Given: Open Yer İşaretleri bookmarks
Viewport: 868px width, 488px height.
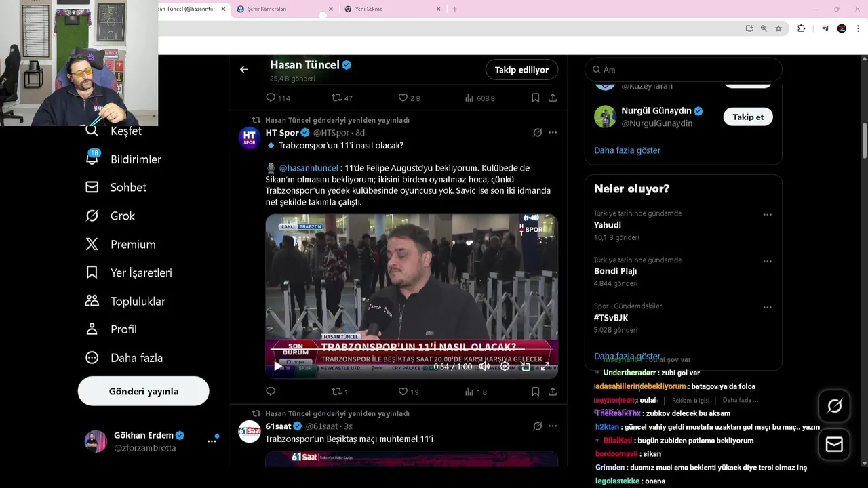Looking at the screenshot, I should [x=129, y=272].
